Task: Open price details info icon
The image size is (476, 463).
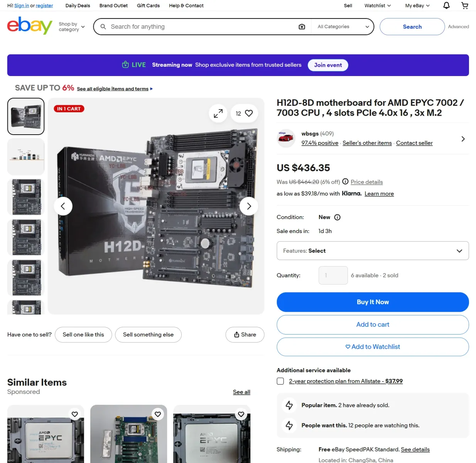Action: (x=345, y=181)
